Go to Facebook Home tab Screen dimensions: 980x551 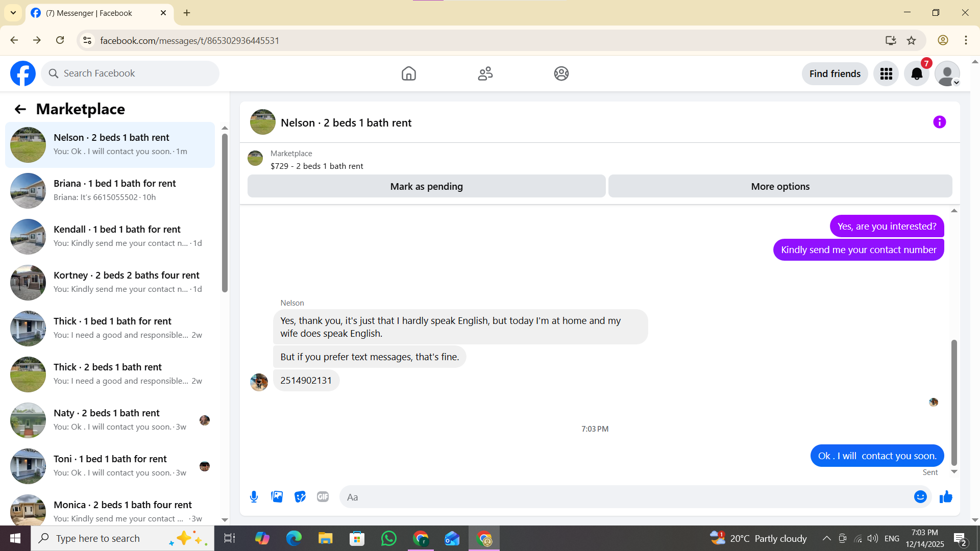pyautogui.click(x=408, y=74)
